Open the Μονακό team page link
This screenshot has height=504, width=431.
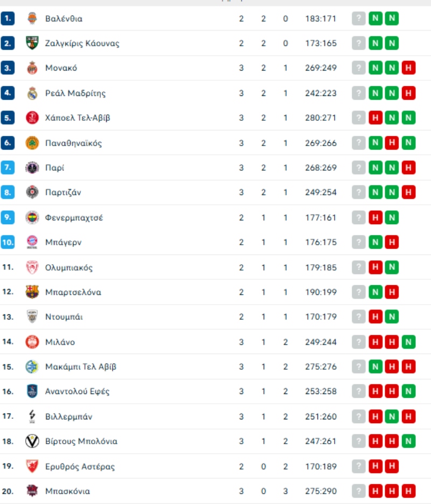tap(61, 68)
